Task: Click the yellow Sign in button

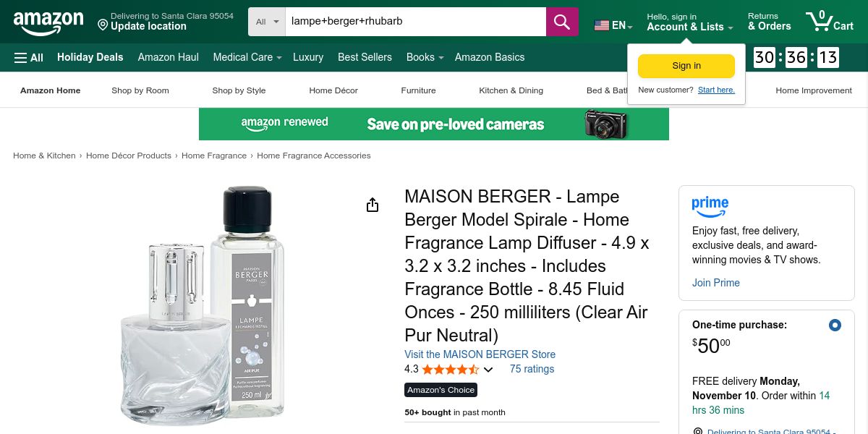Action: click(x=686, y=66)
